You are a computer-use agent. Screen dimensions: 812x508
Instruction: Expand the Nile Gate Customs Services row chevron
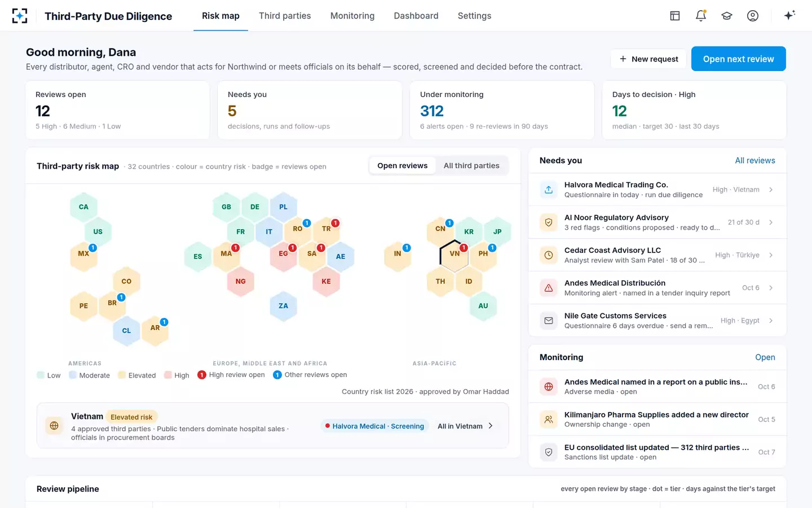(x=771, y=321)
